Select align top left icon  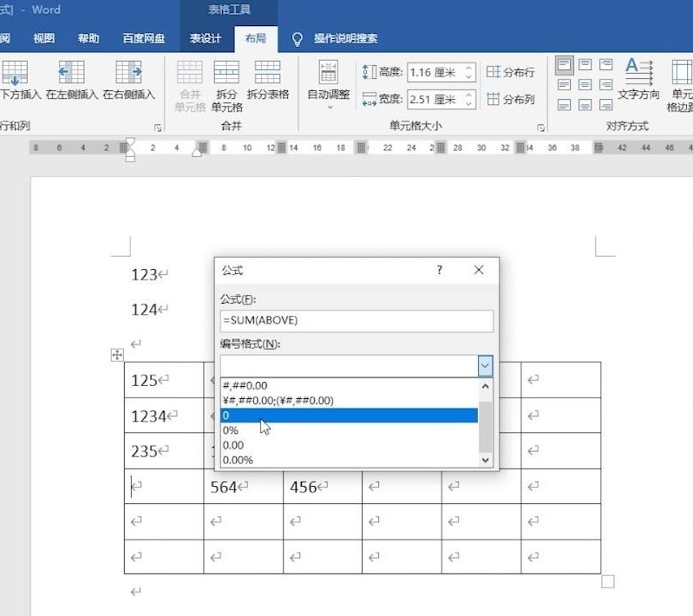(x=565, y=65)
